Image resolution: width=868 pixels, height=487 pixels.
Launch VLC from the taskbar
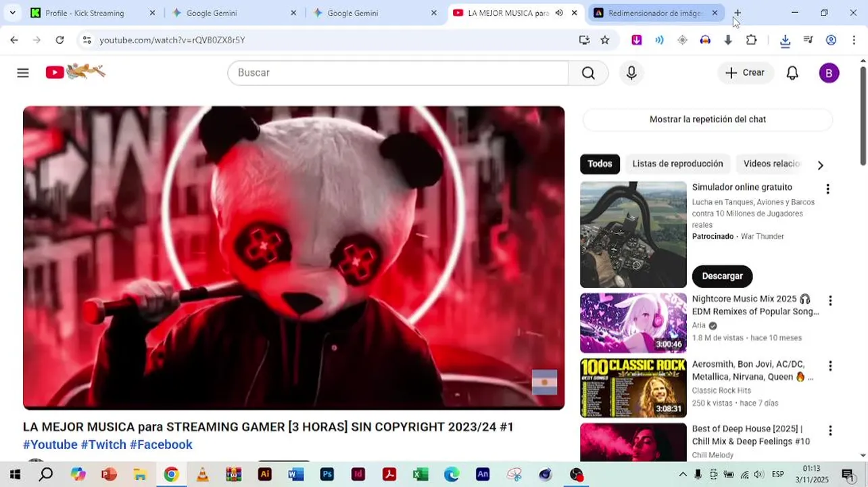(202, 474)
